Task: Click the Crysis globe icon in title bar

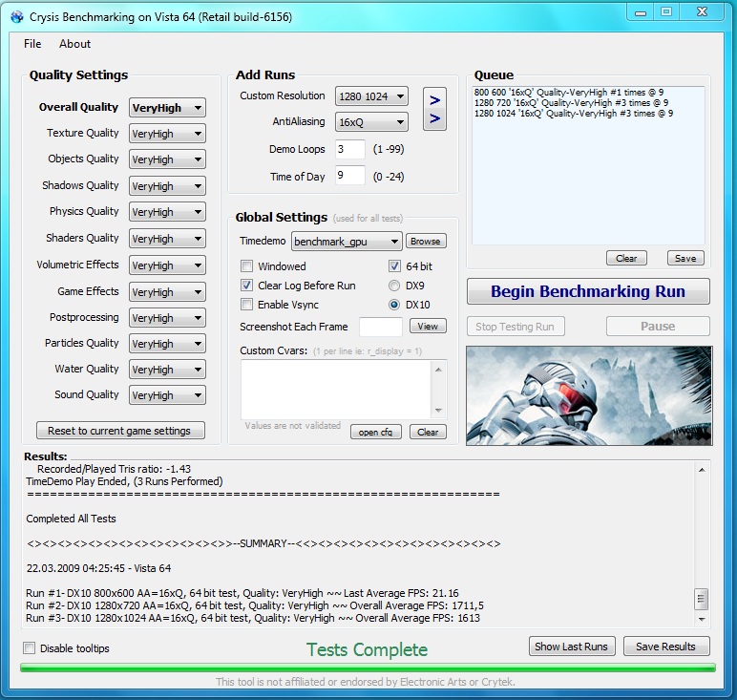Action: 17,17
